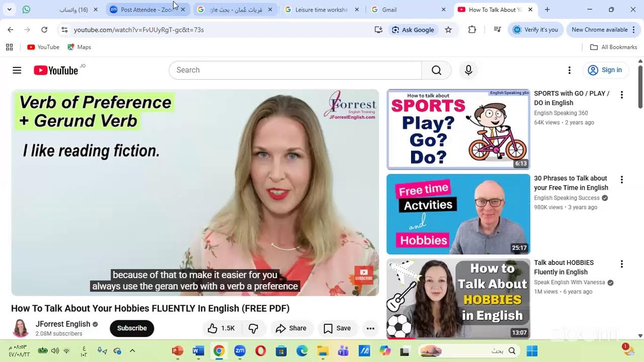Click the magnifier search button
The height and width of the screenshot is (362, 644).
tap(436, 70)
